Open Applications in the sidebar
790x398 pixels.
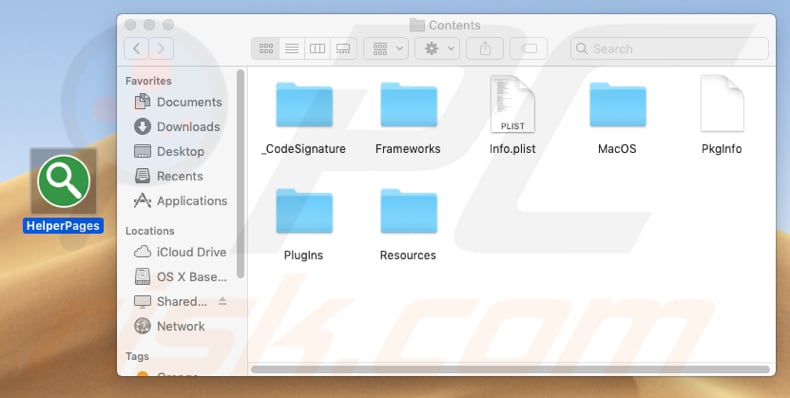[x=180, y=201]
